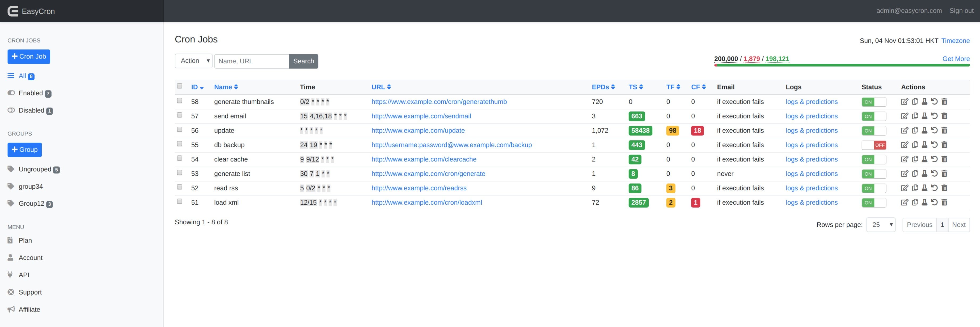Image resolution: width=980 pixels, height=327 pixels.
Task: Sort table by ID column
Action: (197, 87)
